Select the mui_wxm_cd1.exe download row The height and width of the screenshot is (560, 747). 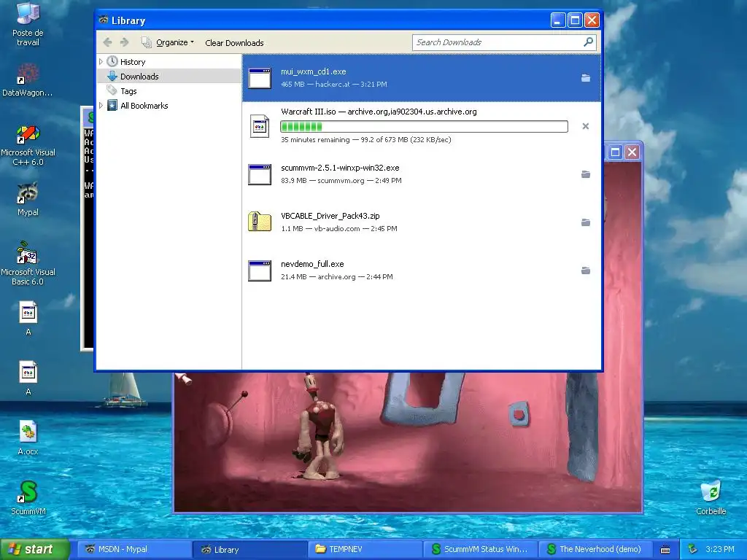pos(422,77)
